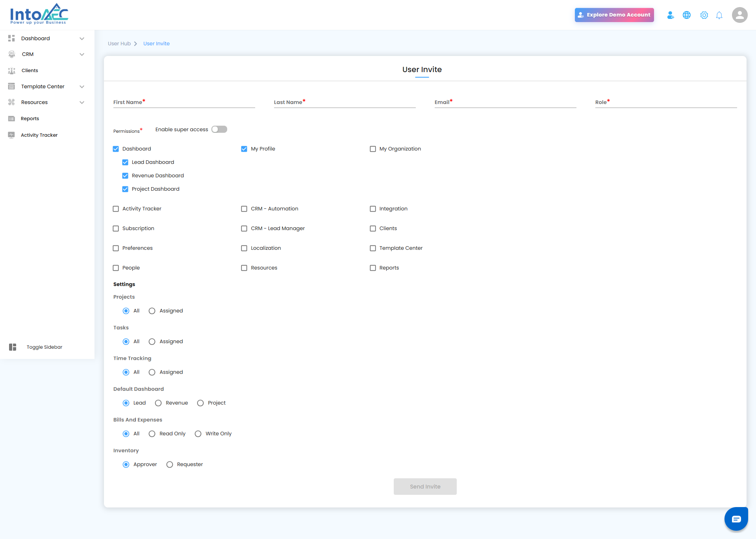Expand the Dashboard sidebar chevron
The height and width of the screenshot is (539, 756).
pyautogui.click(x=82, y=39)
